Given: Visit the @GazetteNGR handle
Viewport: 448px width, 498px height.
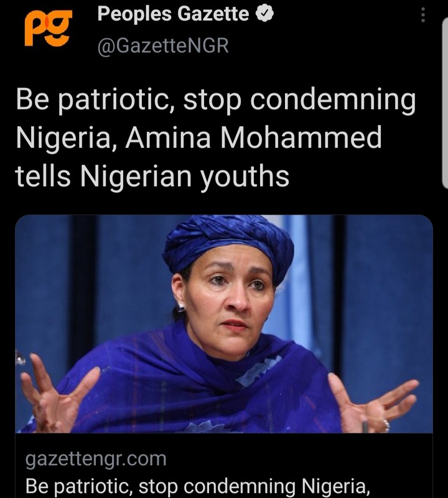Looking at the screenshot, I should point(163,46).
